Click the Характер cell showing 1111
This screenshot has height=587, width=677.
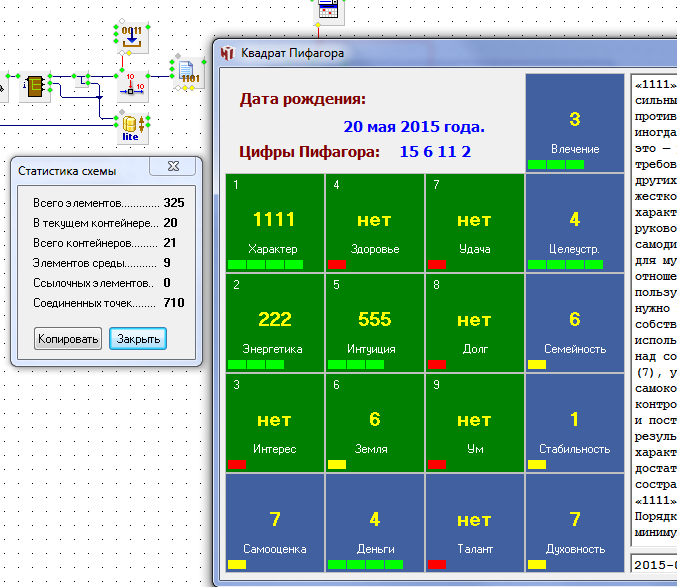tap(275, 222)
